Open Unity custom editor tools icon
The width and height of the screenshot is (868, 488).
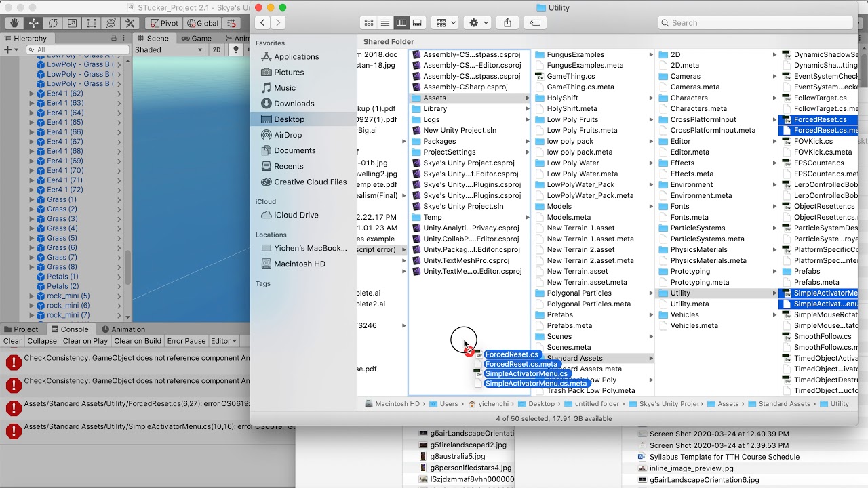click(130, 23)
